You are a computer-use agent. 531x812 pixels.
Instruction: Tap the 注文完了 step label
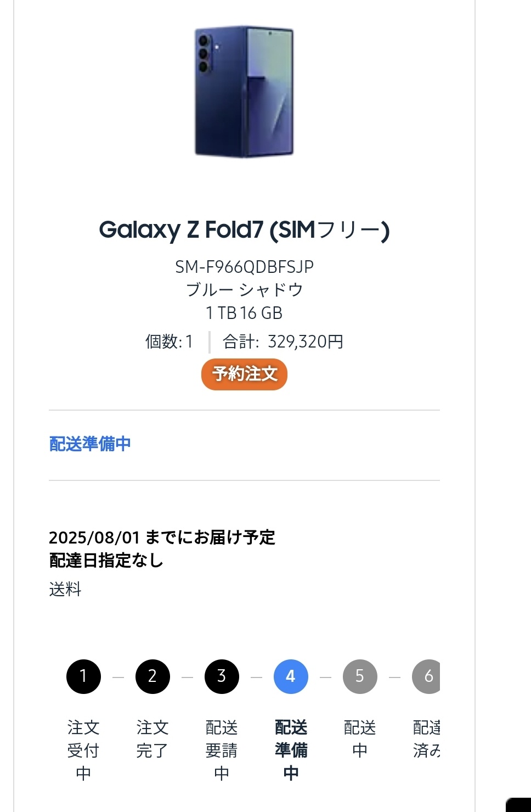[x=152, y=738]
